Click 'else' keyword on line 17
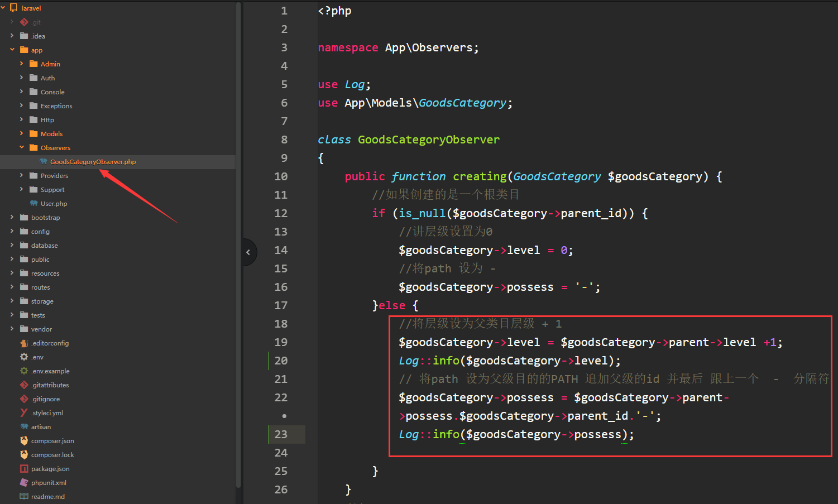Viewport: 838px width, 504px height. click(x=392, y=305)
